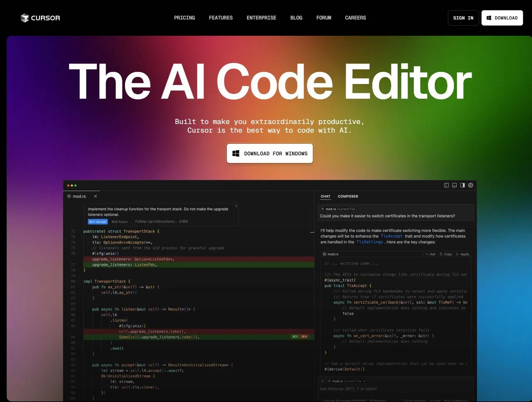Click the TlsAccept code reference
The width and height of the screenshot is (532, 402).
(392, 236)
